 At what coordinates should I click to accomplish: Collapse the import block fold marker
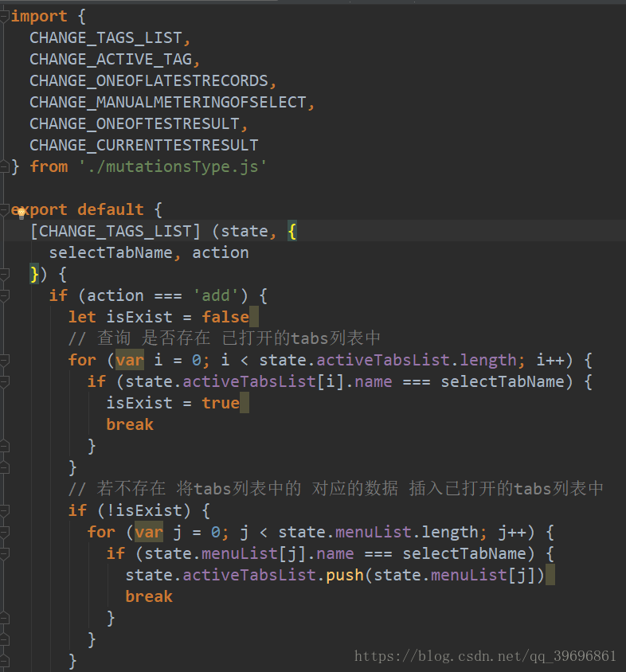[x=4, y=17]
